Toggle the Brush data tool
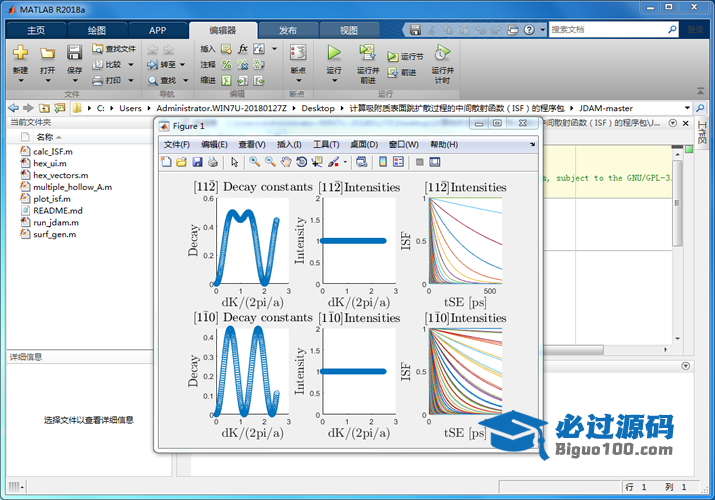The image size is (715, 500). 333,162
